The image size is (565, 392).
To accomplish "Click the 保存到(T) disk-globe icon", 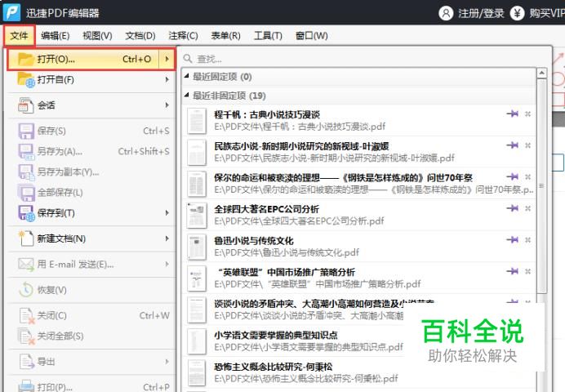I will click(x=26, y=213).
